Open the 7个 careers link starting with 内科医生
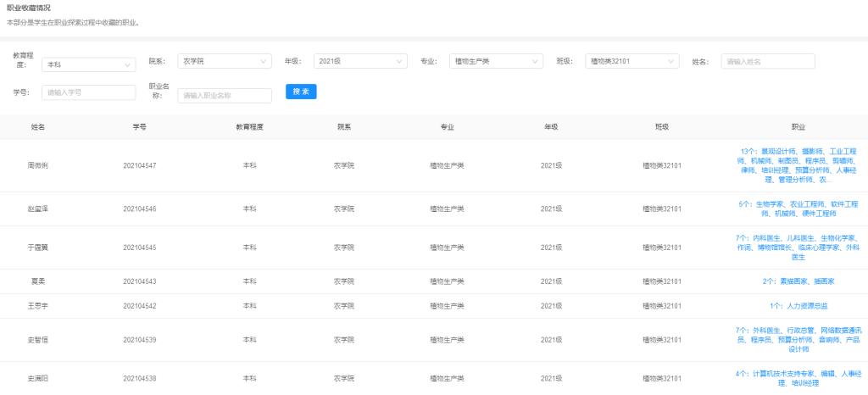This screenshot has width=868, height=395. coord(798,247)
